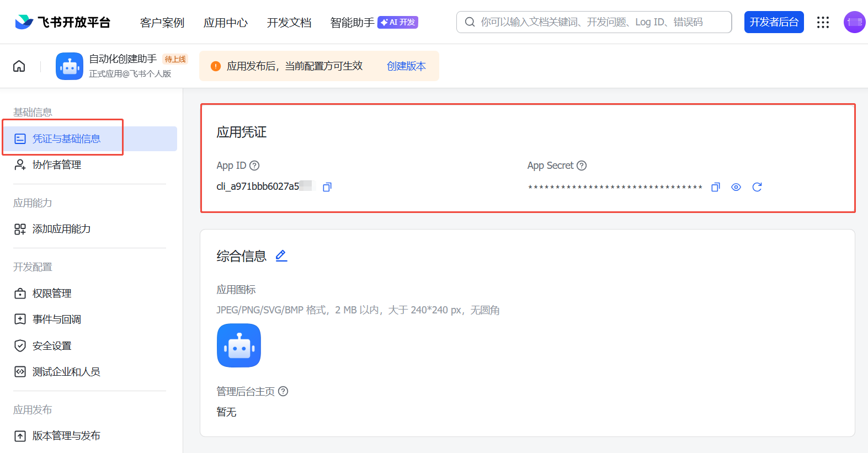Click the 自动化创建助手 robot app icon in header
Screen dimensions: 868x453
pyautogui.click(x=70, y=66)
